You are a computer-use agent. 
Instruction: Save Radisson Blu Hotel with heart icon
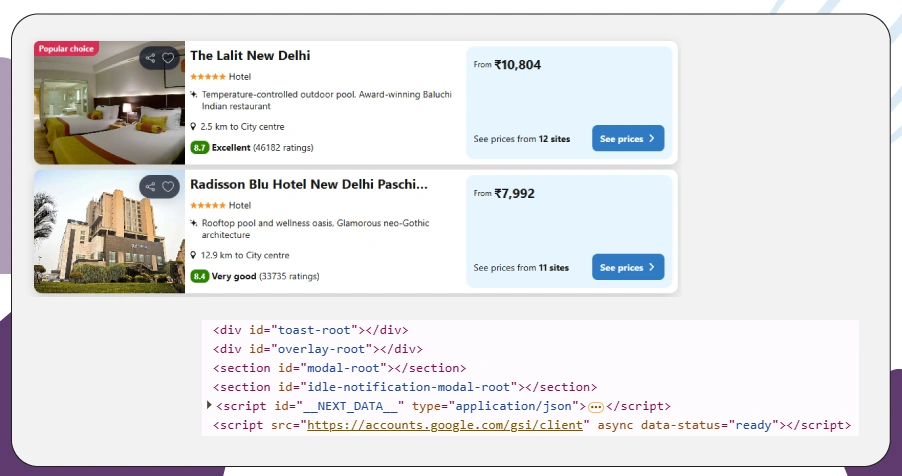[168, 186]
